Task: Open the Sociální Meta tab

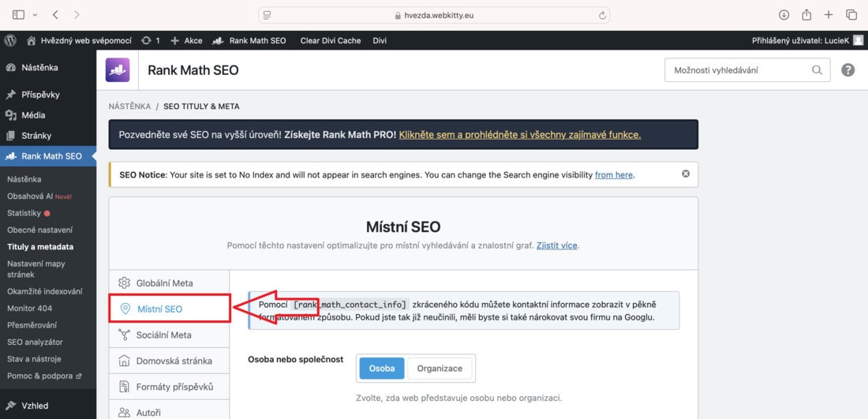Action: click(169, 335)
